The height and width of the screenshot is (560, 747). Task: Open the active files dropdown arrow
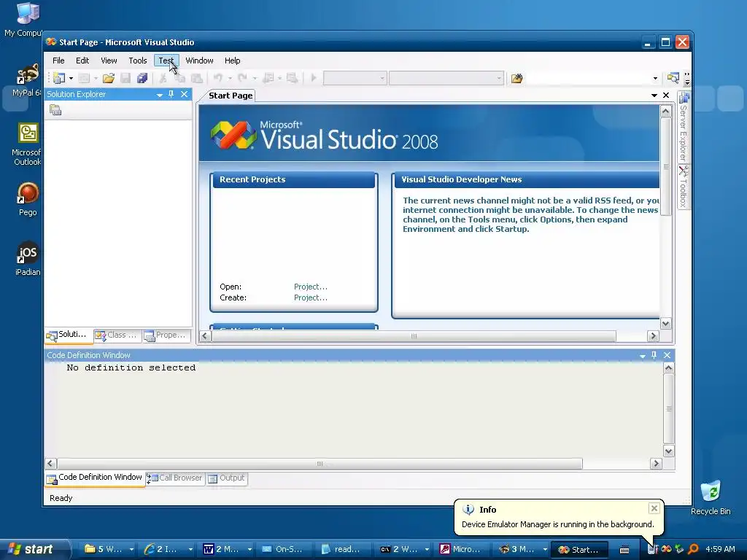[x=654, y=96]
